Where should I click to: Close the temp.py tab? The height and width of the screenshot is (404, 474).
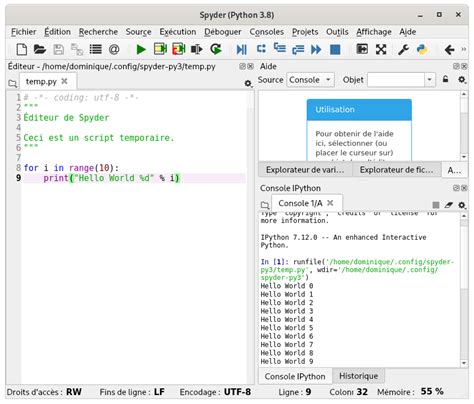click(64, 81)
